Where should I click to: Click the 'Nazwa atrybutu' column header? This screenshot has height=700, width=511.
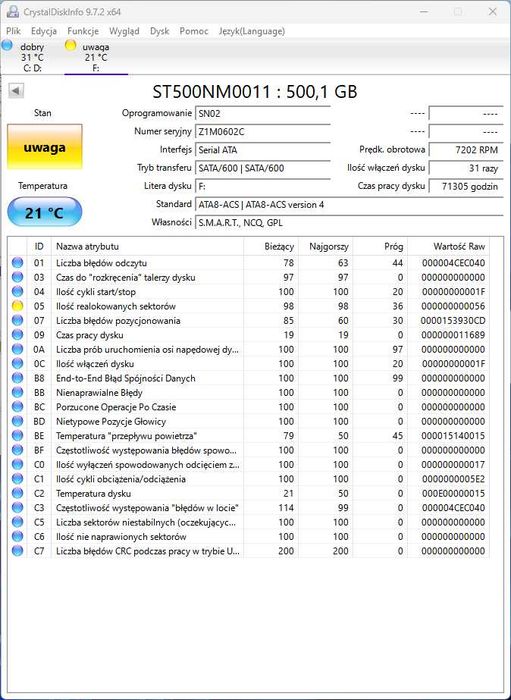[147, 246]
